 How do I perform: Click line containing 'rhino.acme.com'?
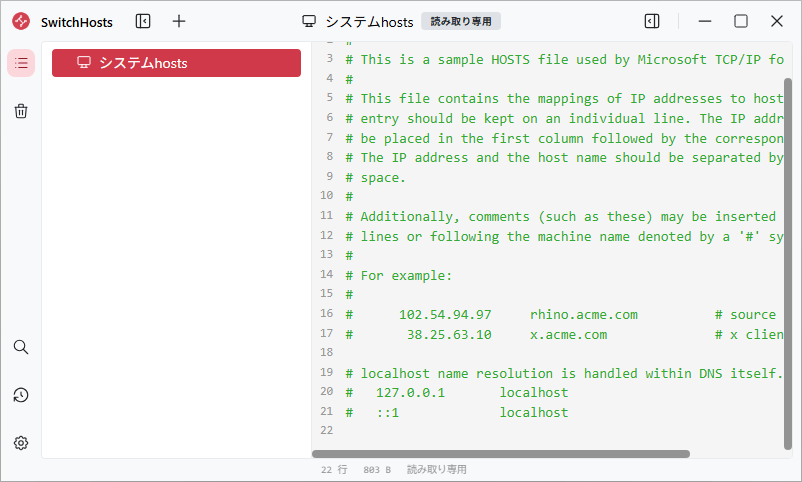tap(560, 315)
